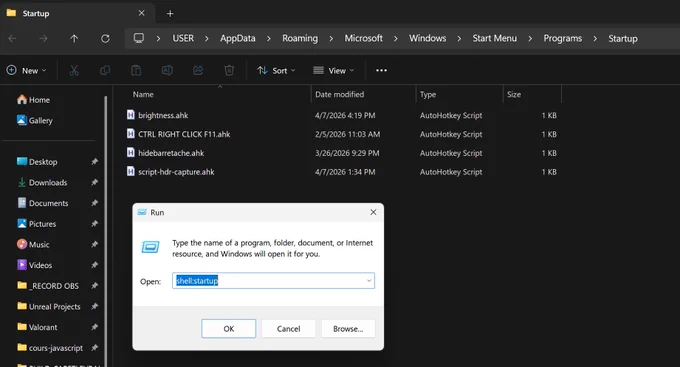Click USER in the breadcrumb path
The image size is (680, 367).
pos(183,38)
